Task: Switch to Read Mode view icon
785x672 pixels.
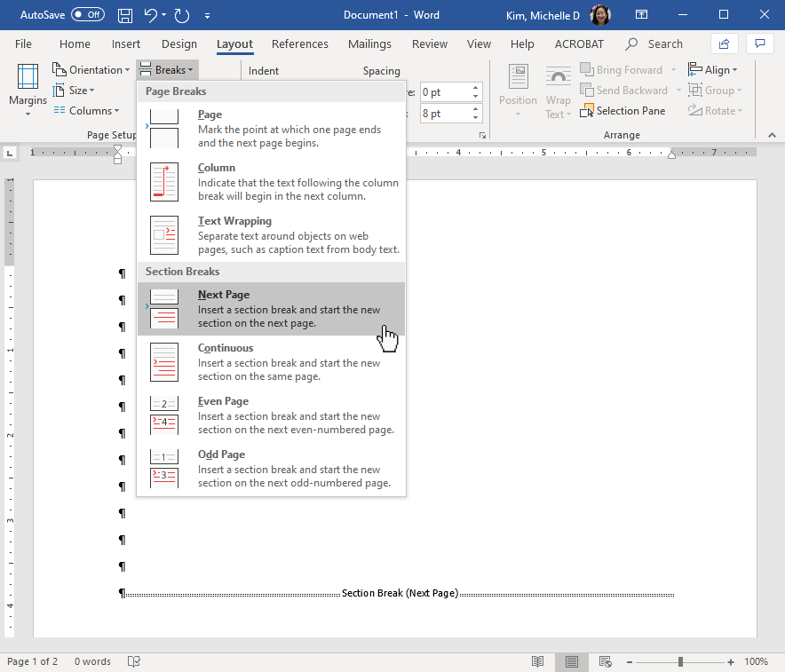Action: click(537, 661)
